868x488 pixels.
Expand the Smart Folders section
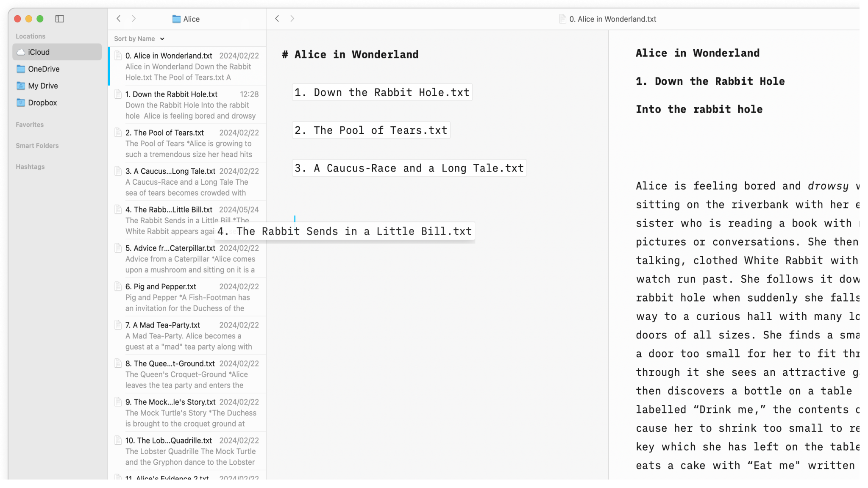38,145
